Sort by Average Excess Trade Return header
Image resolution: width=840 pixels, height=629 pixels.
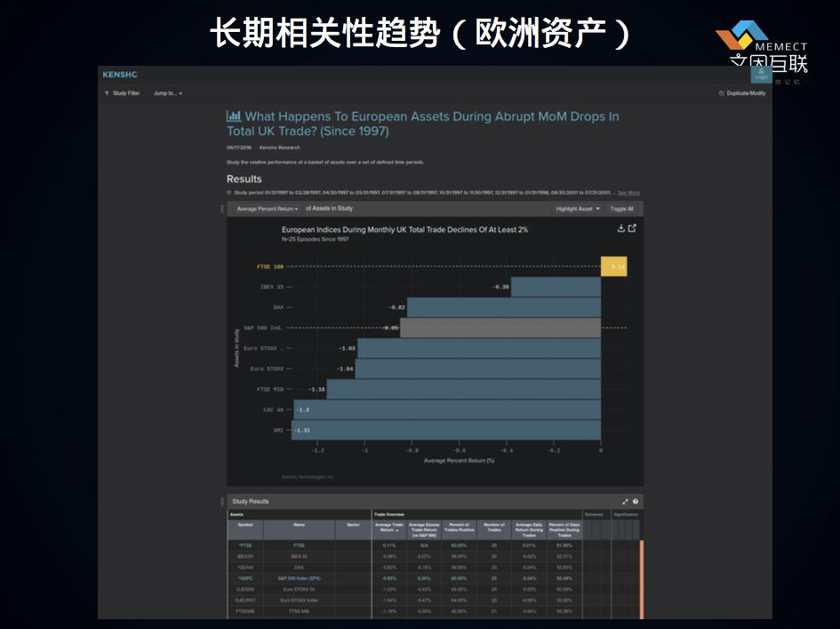(x=424, y=529)
